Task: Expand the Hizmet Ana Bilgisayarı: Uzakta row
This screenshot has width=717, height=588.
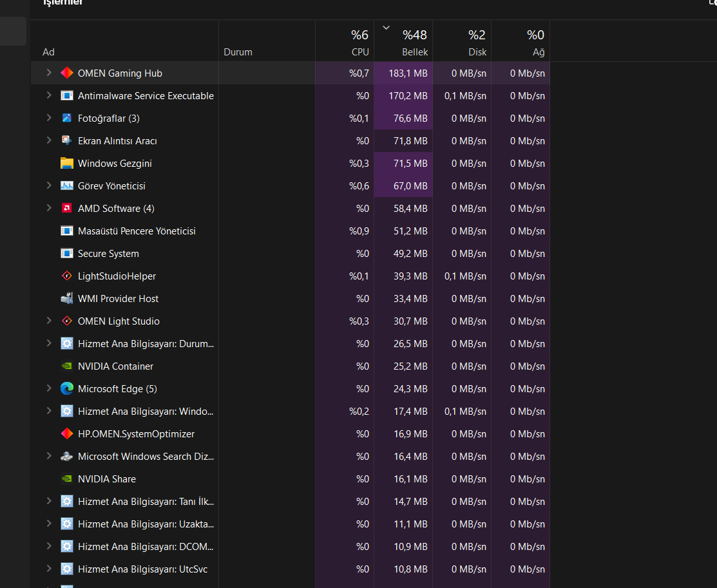Action: pyautogui.click(x=49, y=524)
